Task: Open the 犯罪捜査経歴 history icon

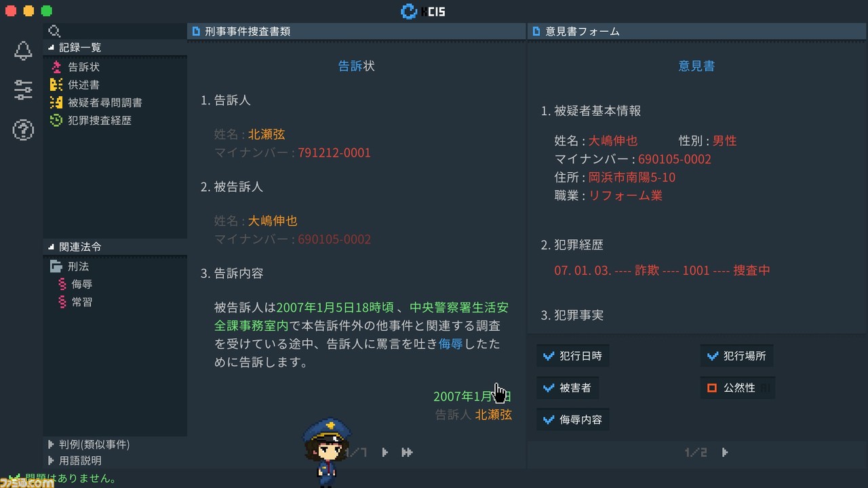Action: point(56,120)
